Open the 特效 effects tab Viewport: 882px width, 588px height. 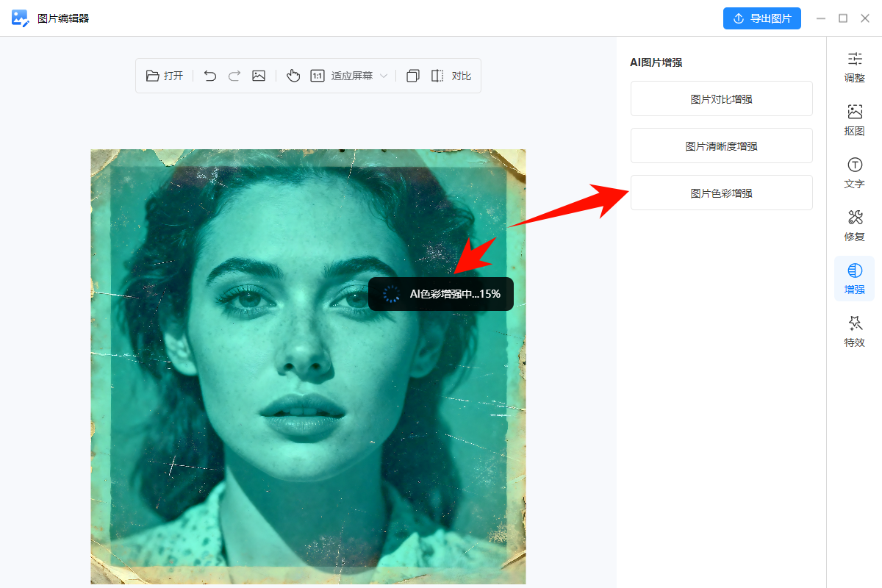[854, 332]
